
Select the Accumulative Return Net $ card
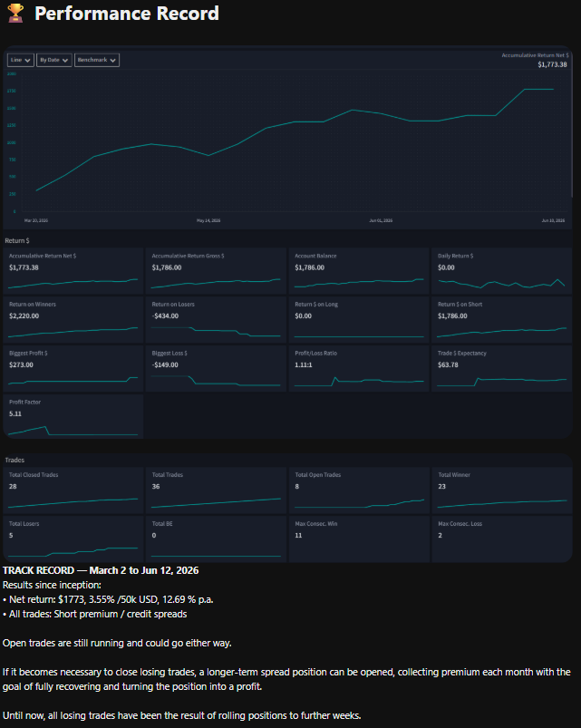(x=73, y=271)
